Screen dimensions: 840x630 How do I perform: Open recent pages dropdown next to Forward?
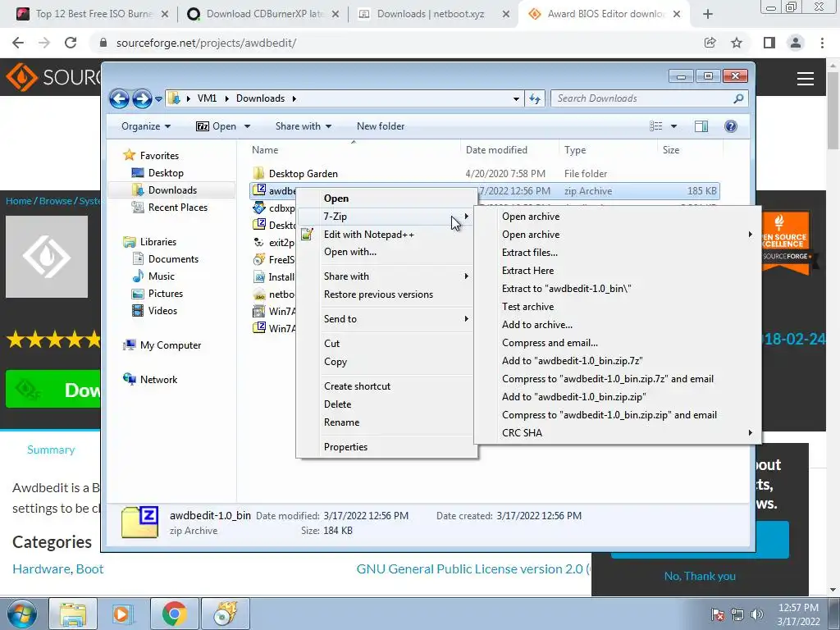(158, 99)
